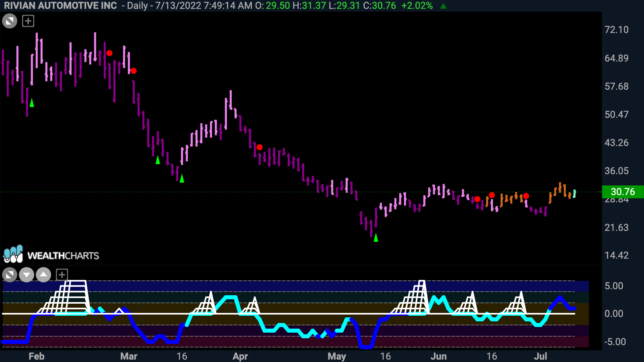Image resolution: width=644 pixels, height=362 pixels.
Task: Click the Feb date label
Action: (x=36, y=356)
